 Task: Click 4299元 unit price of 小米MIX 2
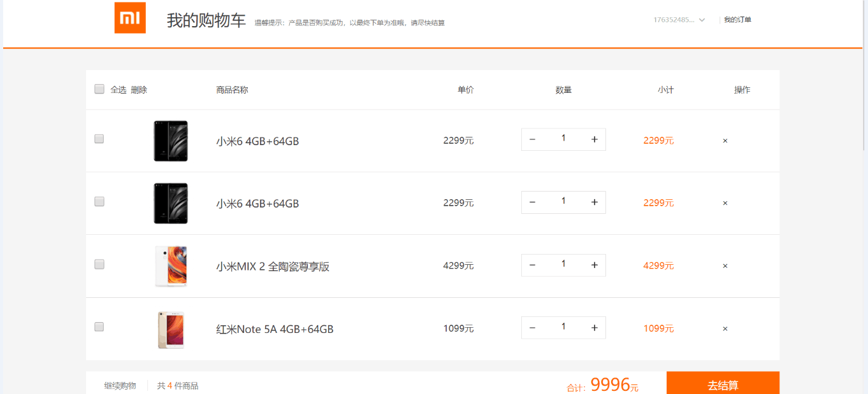pyautogui.click(x=459, y=266)
